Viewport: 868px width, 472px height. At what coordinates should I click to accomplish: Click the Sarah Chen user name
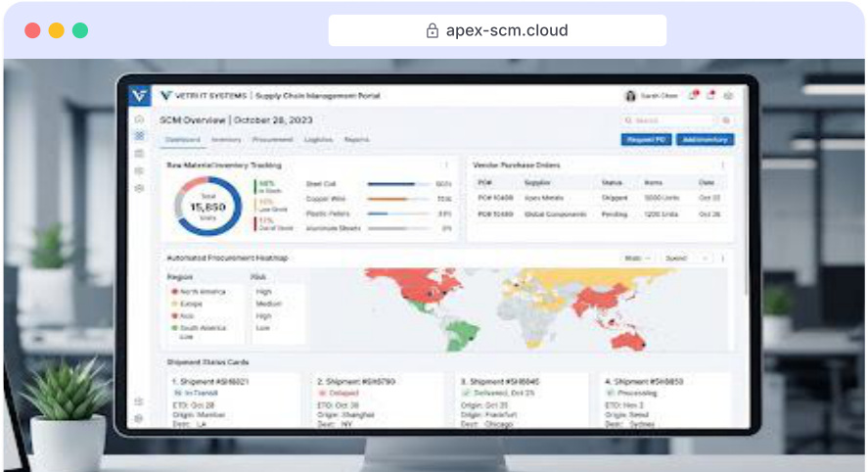pos(659,96)
